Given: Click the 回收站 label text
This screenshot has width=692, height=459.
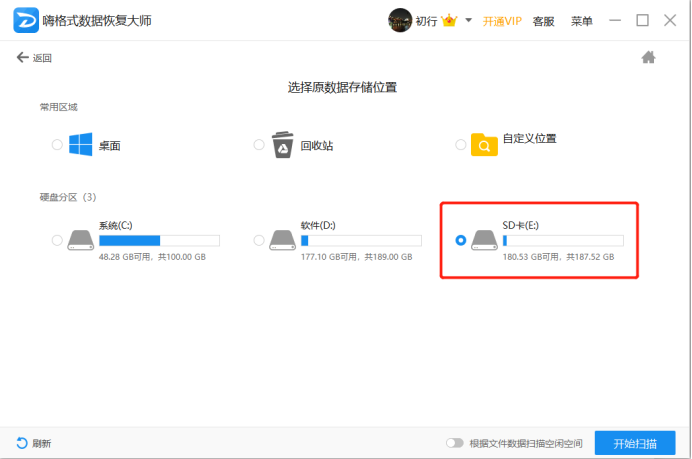Looking at the screenshot, I should click(317, 146).
